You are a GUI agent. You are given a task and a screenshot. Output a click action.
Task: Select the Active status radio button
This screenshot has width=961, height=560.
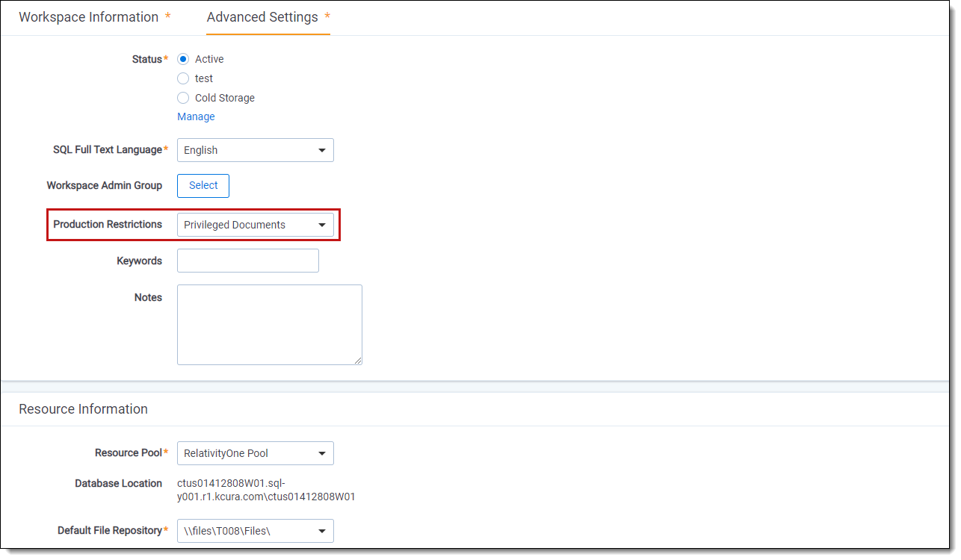tap(183, 59)
